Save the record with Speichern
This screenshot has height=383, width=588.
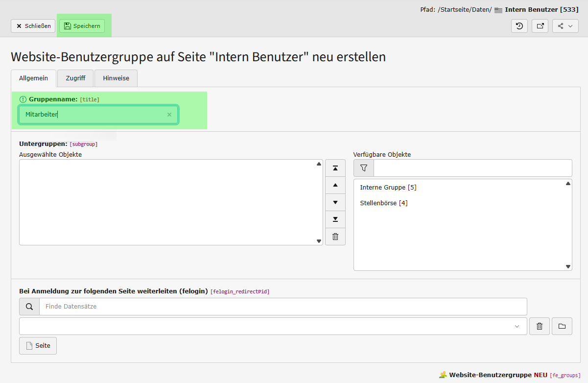tap(82, 26)
